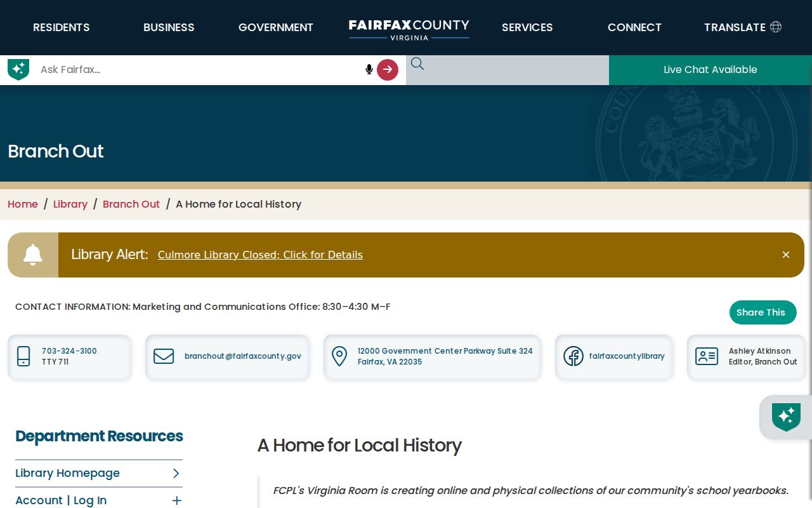Click the envelope email icon
The image size is (812, 508).
click(x=164, y=356)
